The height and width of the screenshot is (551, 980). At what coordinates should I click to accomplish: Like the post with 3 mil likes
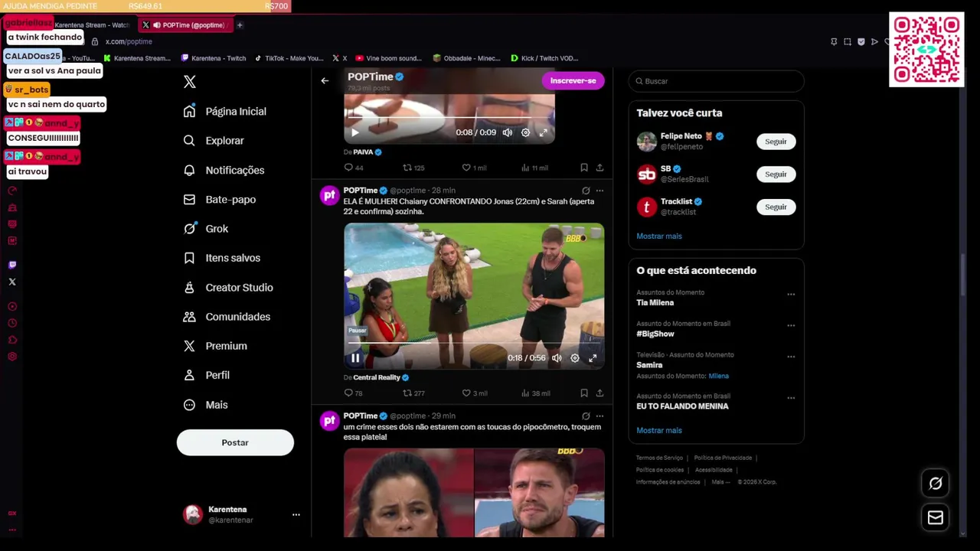[474, 393]
